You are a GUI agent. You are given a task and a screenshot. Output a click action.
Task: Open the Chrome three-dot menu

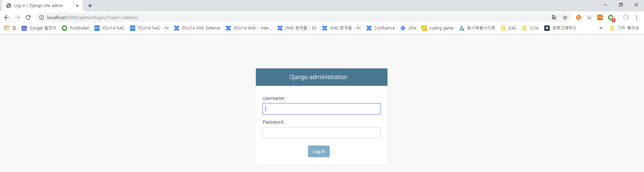637,17
